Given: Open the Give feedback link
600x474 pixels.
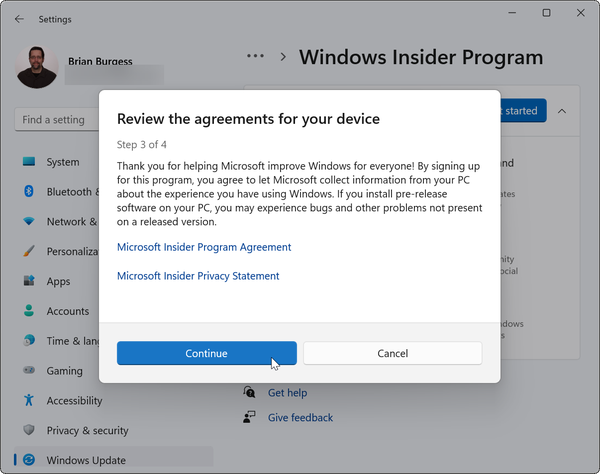Looking at the screenshot, I should click(x=300, y=417).
